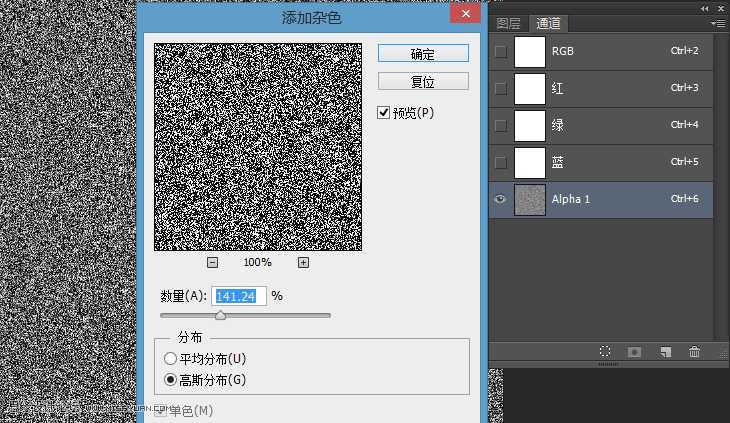Viewport: 730px width, 423px height.
Task: Delete the current channel via trash icon
Action: [x=694, y=352]
